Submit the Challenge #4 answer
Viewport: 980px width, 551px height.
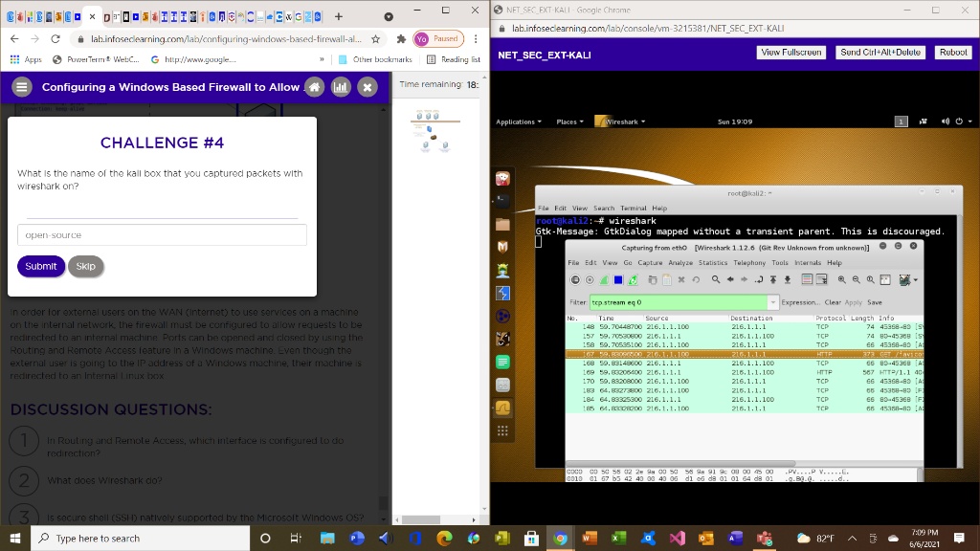pyautogui.click(x=40, y=266)
